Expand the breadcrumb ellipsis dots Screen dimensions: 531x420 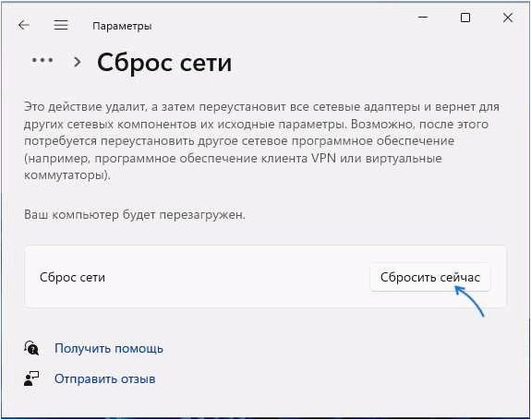(42, 61)
